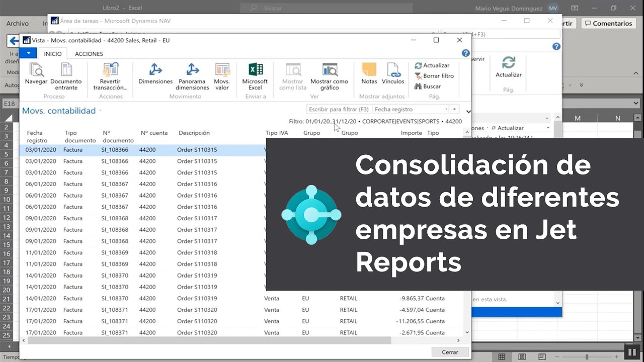Sort by Fecha registro column header
This screenshot has width=644, height=362.
pos(37,136)
